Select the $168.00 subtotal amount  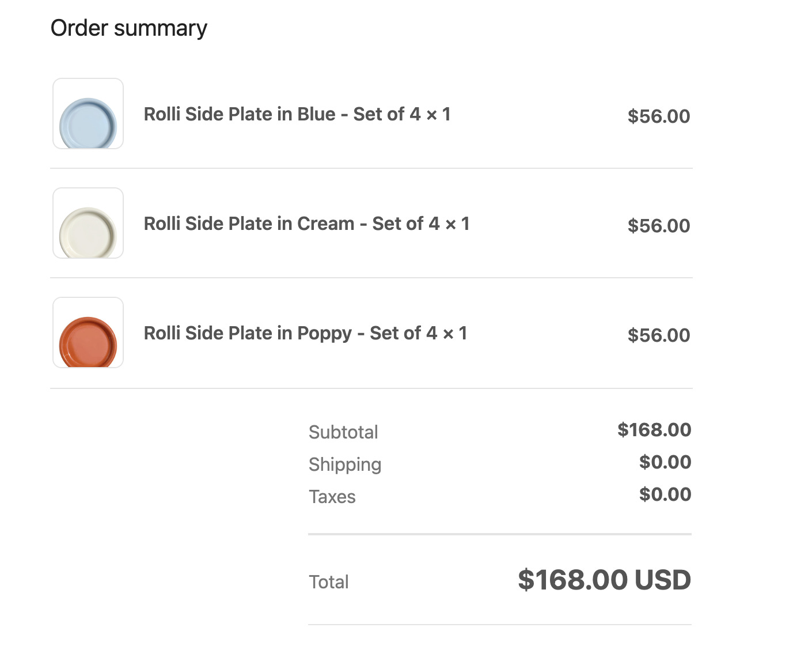pyautogui.click(x=654, y=430)
